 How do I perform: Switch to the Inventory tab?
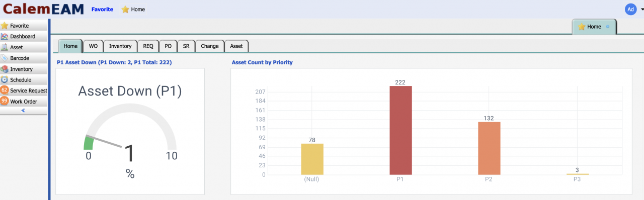tap(120, 46)
